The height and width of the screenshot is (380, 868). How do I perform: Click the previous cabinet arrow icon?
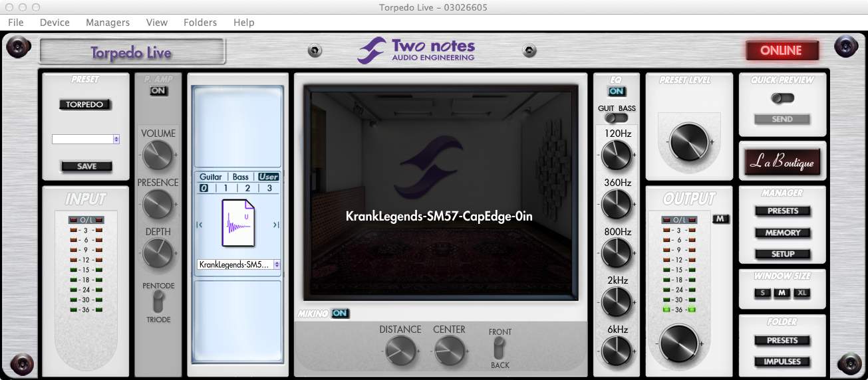click(199, 225)
